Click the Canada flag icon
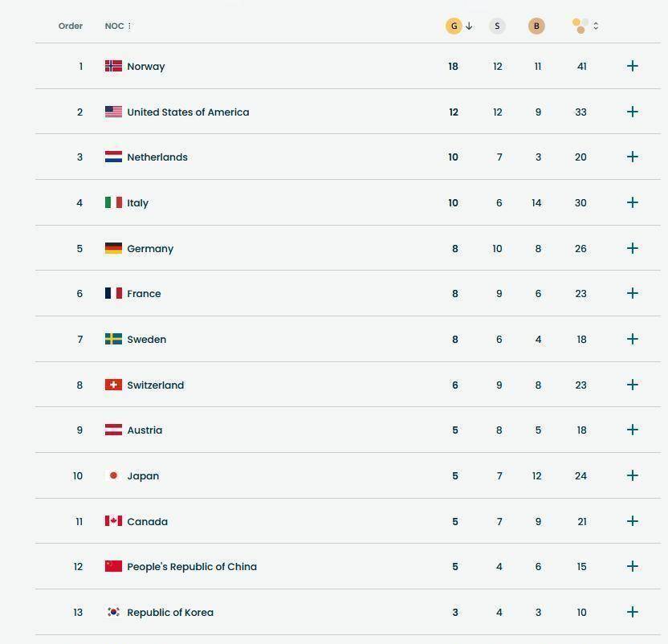 tap(113, 521)
